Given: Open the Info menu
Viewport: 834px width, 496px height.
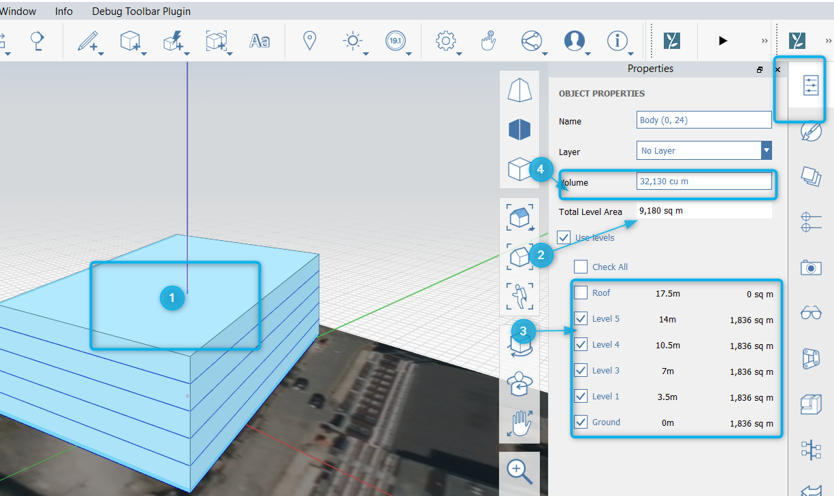Looking at the screenshot, I should 64,11.
